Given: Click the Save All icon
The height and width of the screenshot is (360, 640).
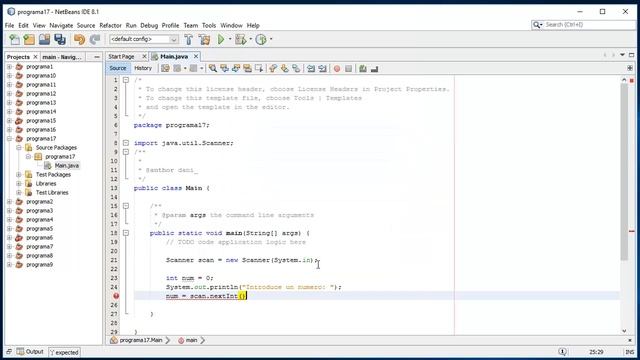Looking at the screenshot, I should [60, 39].
